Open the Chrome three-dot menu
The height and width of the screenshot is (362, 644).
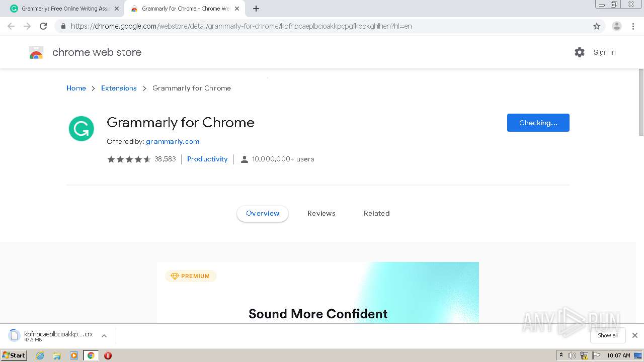(x=633, y=26)
